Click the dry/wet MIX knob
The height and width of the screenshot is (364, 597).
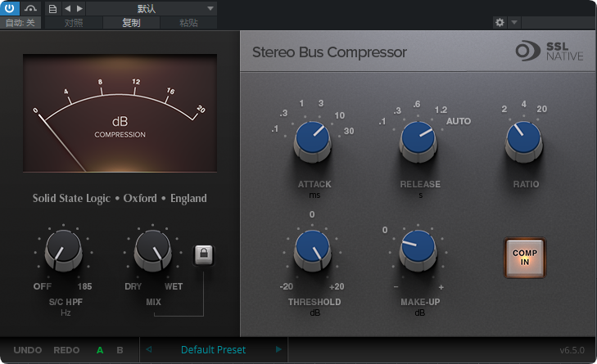coord(152,250)
